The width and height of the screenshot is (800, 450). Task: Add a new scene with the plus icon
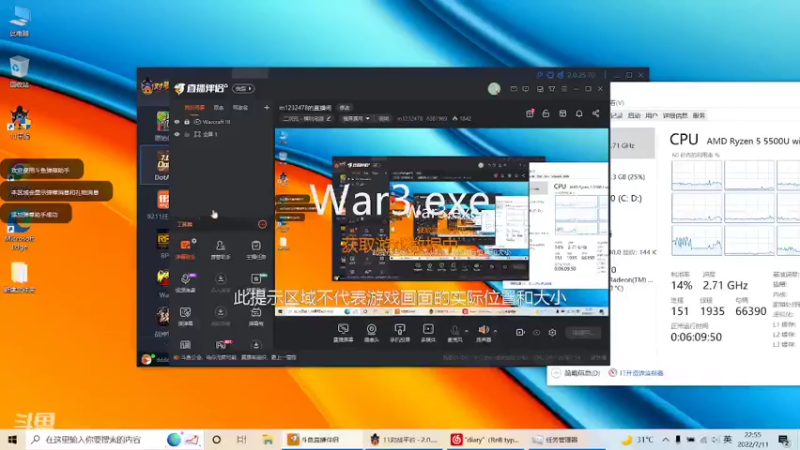[x=266, y=107]
